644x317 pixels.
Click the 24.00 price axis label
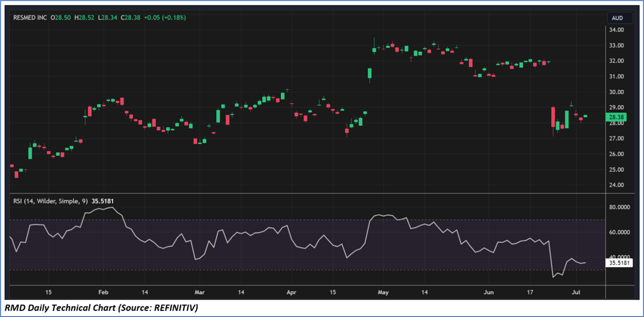pos(616,185)
